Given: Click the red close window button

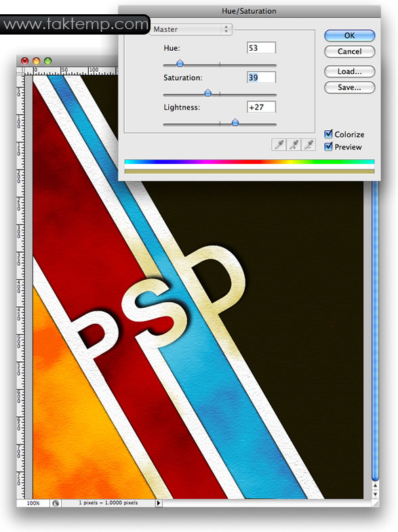Looking at the screenshot, I should click(25, 61).
